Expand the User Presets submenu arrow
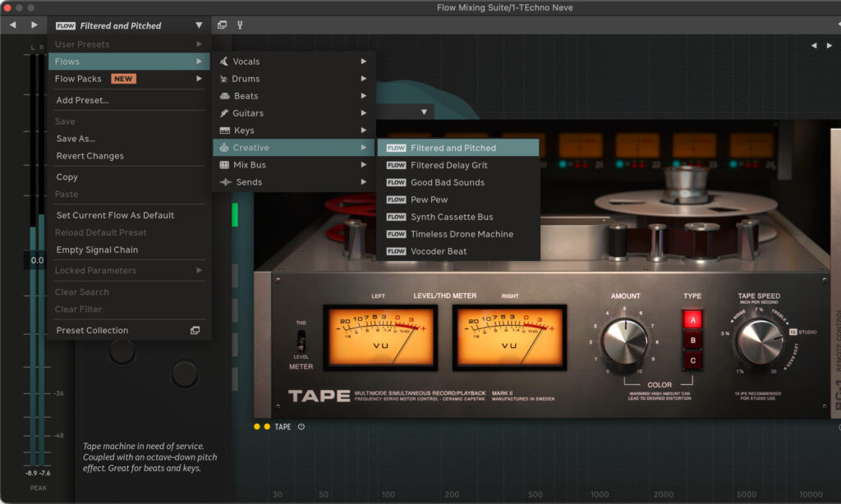 click(199, 44)
